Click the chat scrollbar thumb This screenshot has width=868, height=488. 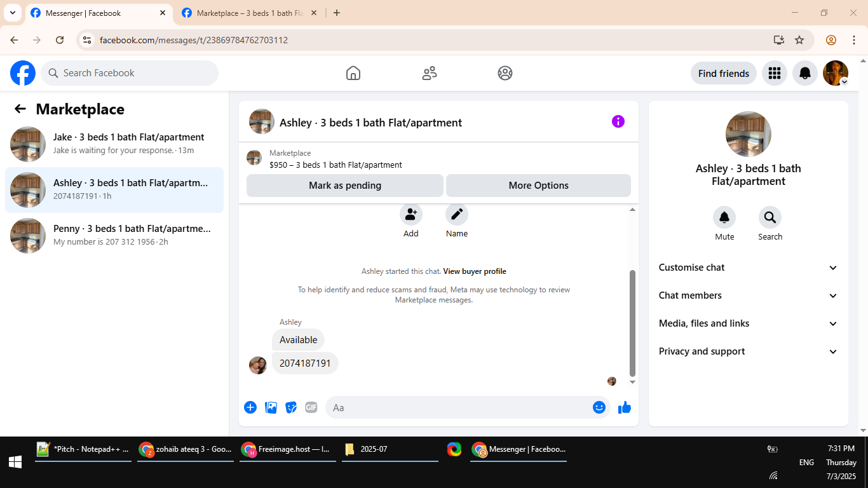pyautogui.click(x=632, y=323)
